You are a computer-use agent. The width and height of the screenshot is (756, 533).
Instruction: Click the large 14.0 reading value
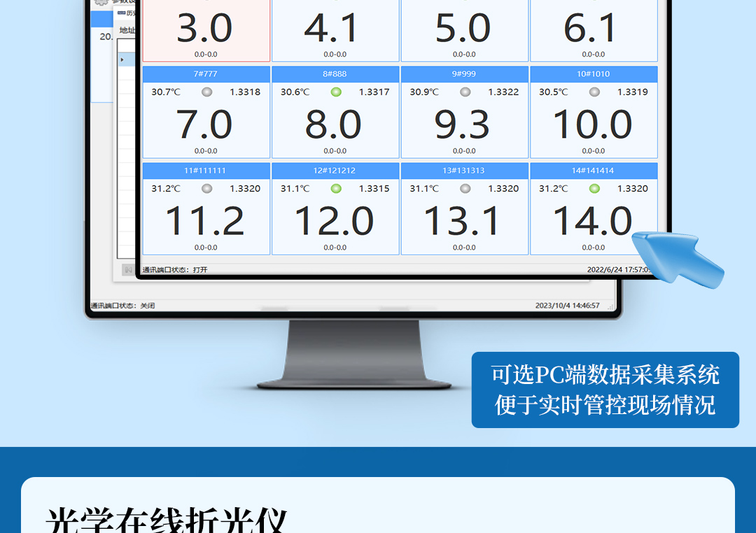click(x=593, y=221)
